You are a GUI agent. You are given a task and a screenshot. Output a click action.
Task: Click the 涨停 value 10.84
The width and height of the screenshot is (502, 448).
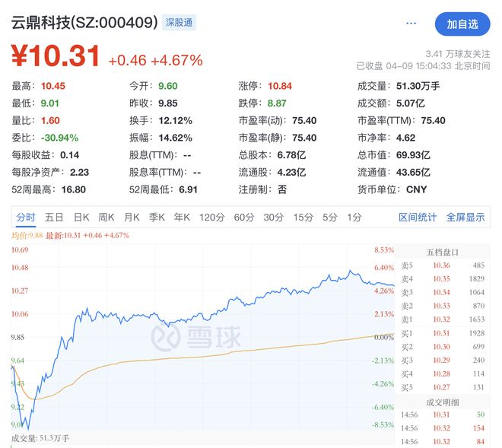pyautogui.click(x=280, y=86)
